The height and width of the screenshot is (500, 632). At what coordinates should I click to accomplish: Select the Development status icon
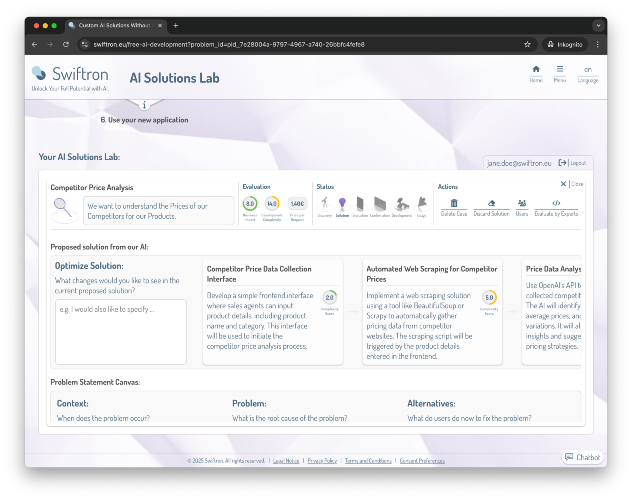point(402,204)
